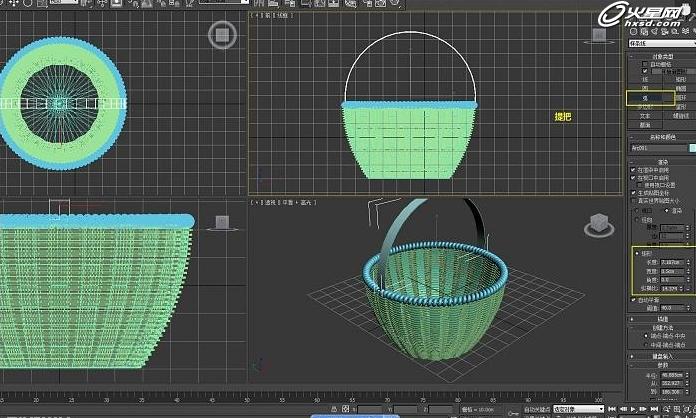
Task: Collapse the 渲染 (Rendering) rollout header
Action: click(x=662, y=160)
